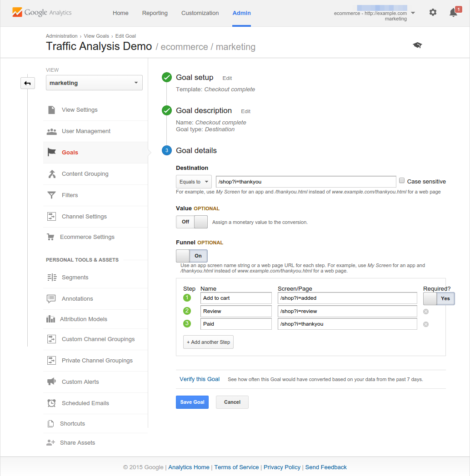
Task: Click the Google Analytics logo
Action: point(42,13)
